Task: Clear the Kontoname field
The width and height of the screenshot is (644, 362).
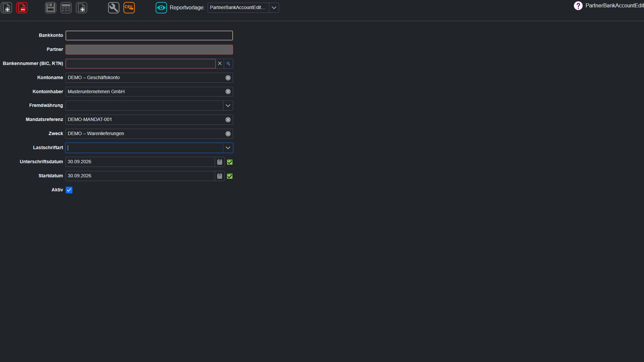Action: pyautogui.click(x=228, y=78)
